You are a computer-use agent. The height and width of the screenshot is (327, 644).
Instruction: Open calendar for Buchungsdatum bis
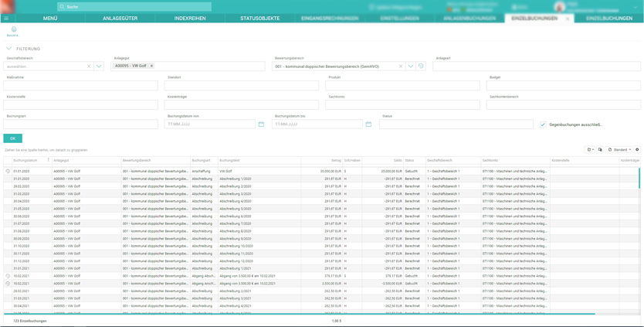(x=368, y=124)
